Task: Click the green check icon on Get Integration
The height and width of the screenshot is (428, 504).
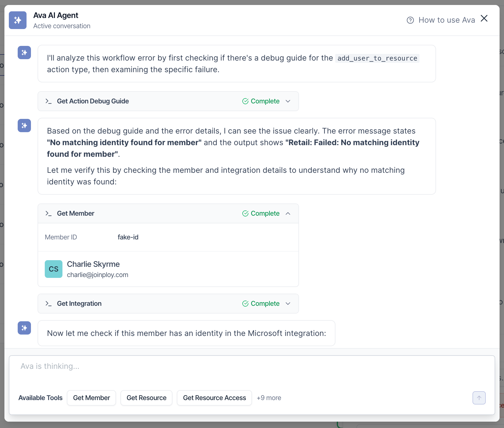Action: coord(245,304)
